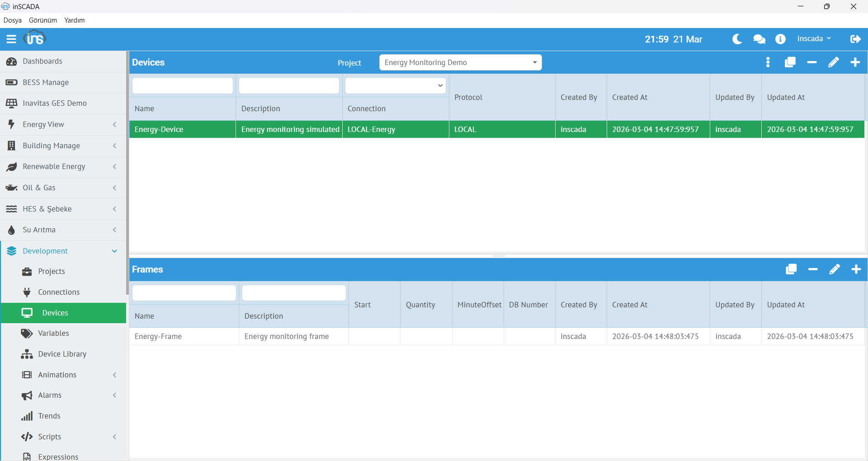The height and width of the screenshot is (461, 868).
Task: Click the info circle icon
Action: tap(780, 39)
